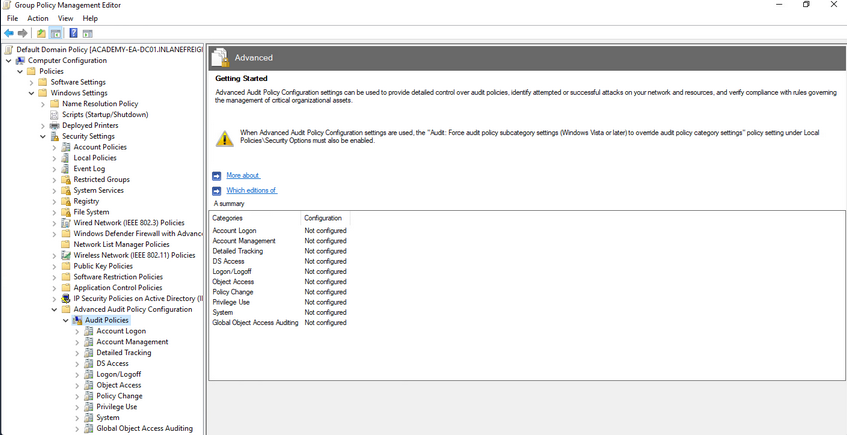Click the IP Security Policies shield icon
Screen dimensions: 847x435
(66, 298)
